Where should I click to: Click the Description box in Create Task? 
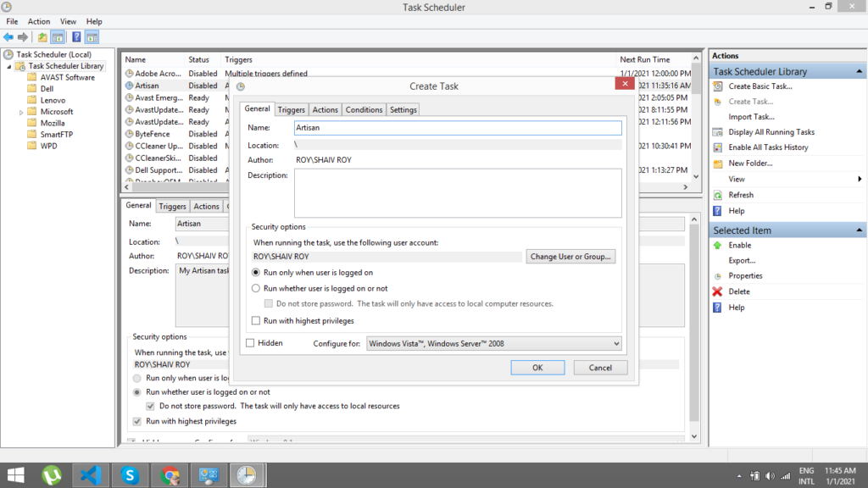(458, 193)
